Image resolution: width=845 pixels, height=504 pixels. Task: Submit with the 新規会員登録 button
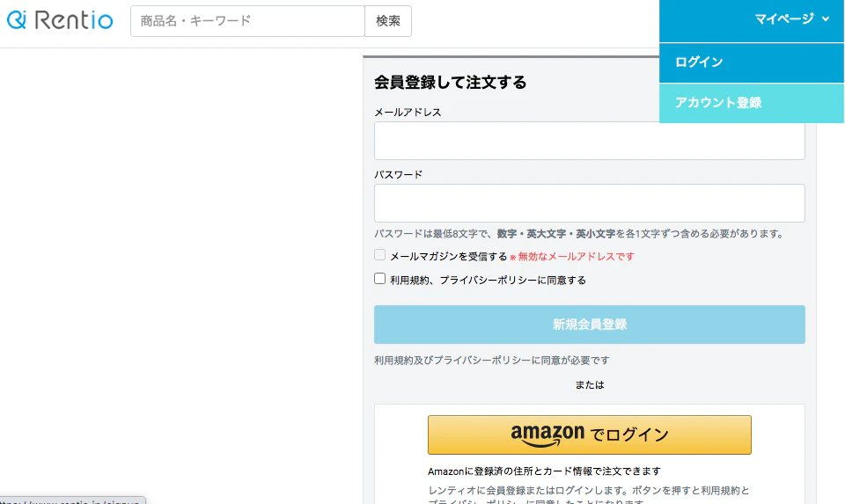590,325
